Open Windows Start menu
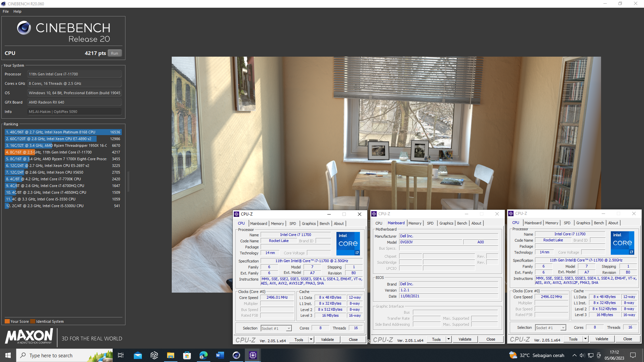644x362 pixels. click(8, 355)
